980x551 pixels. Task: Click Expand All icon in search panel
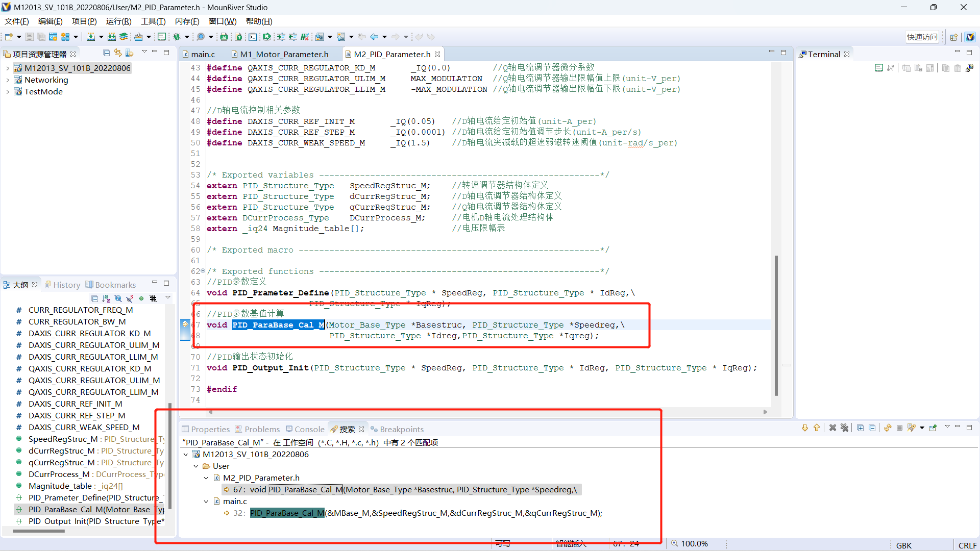(x=860, y=428)
